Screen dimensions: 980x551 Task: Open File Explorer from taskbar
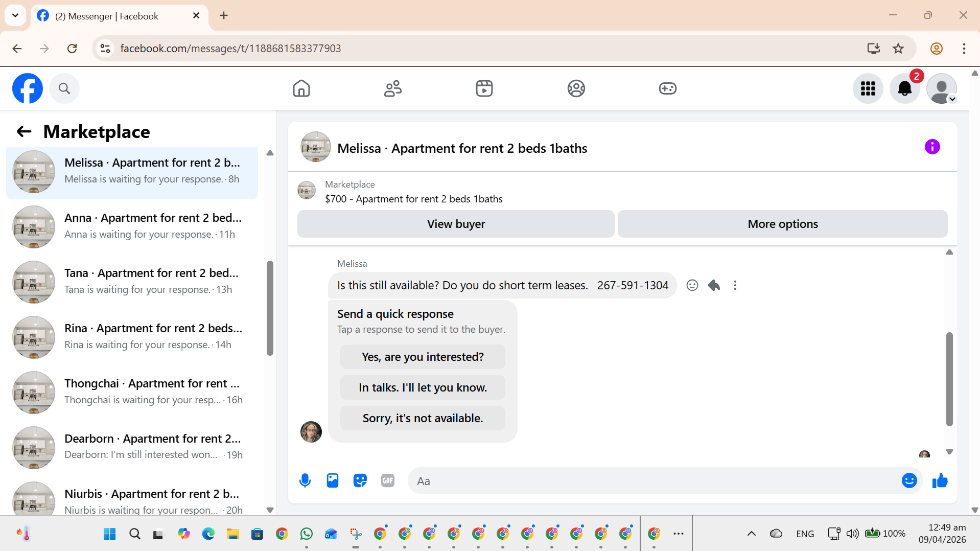point(233,534)
